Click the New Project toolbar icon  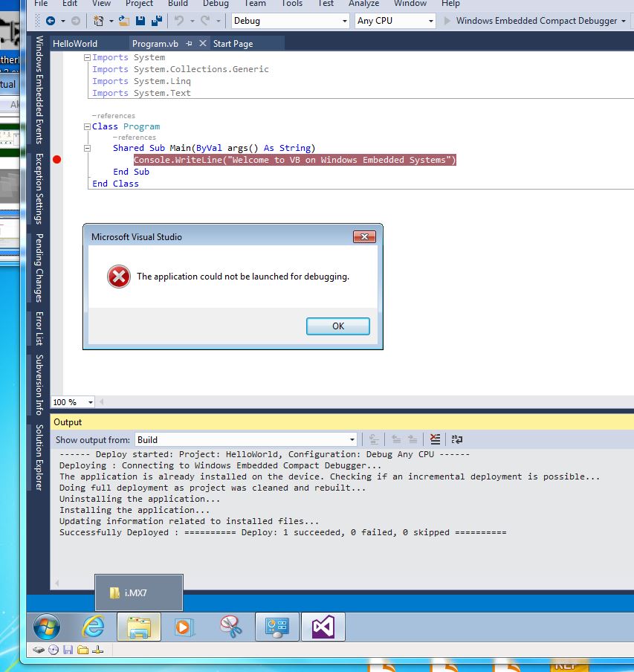click(99, 21)
